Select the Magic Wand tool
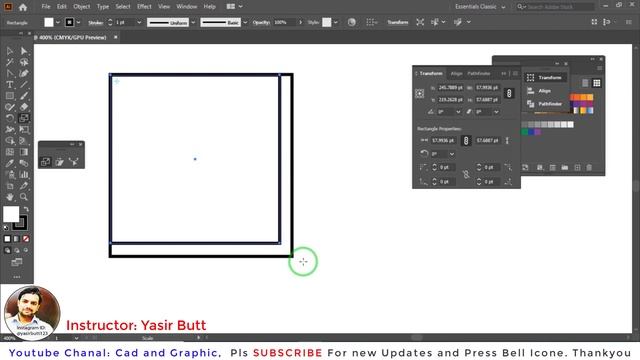This screenshot has width=640, height=360. pyautogui.click(x=9, y=62)
